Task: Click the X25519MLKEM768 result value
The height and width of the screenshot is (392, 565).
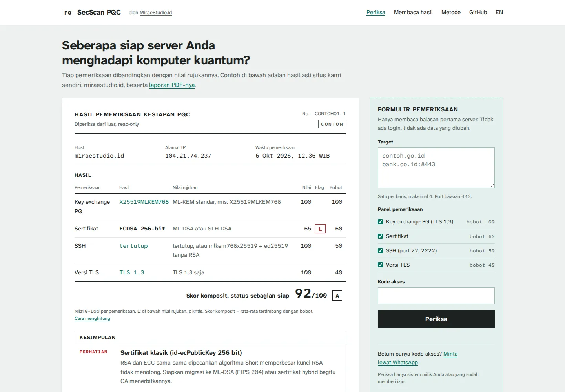Action: click(x=144, y=202)
